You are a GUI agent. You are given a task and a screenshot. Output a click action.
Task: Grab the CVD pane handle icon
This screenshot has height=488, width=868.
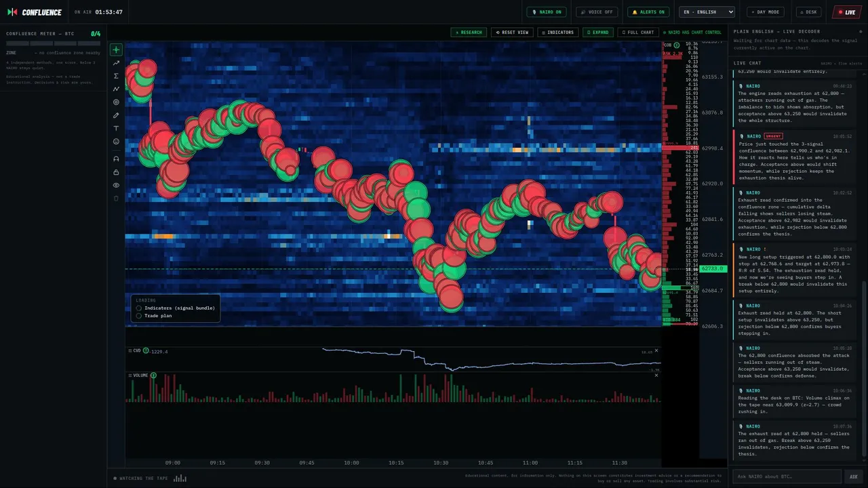(x=130, y=351)
